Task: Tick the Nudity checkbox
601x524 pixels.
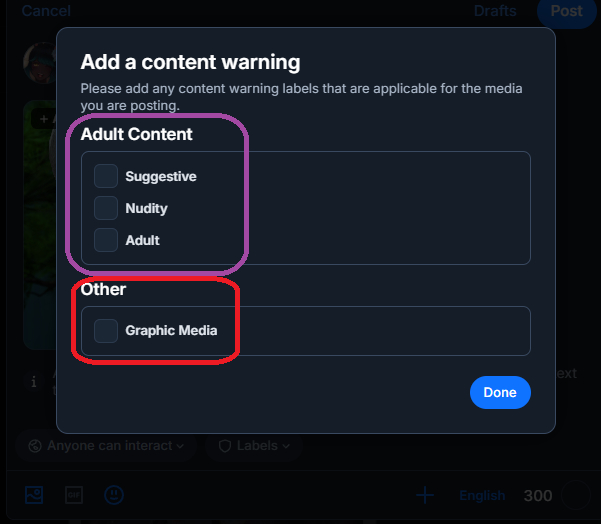Action: 106,208
